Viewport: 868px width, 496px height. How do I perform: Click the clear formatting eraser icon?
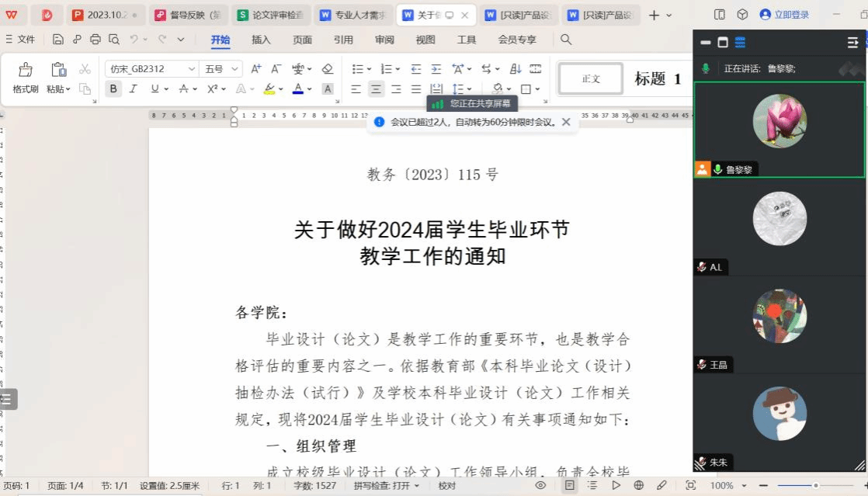click(327, 69)
